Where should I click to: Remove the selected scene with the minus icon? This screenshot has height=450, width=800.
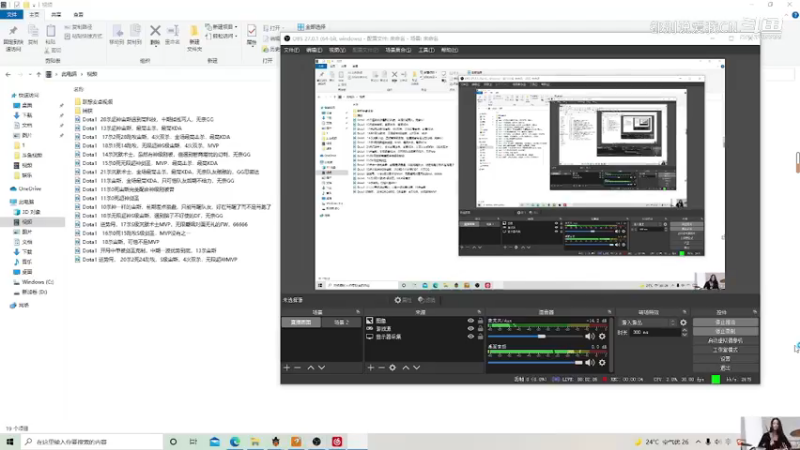(297, 367)
